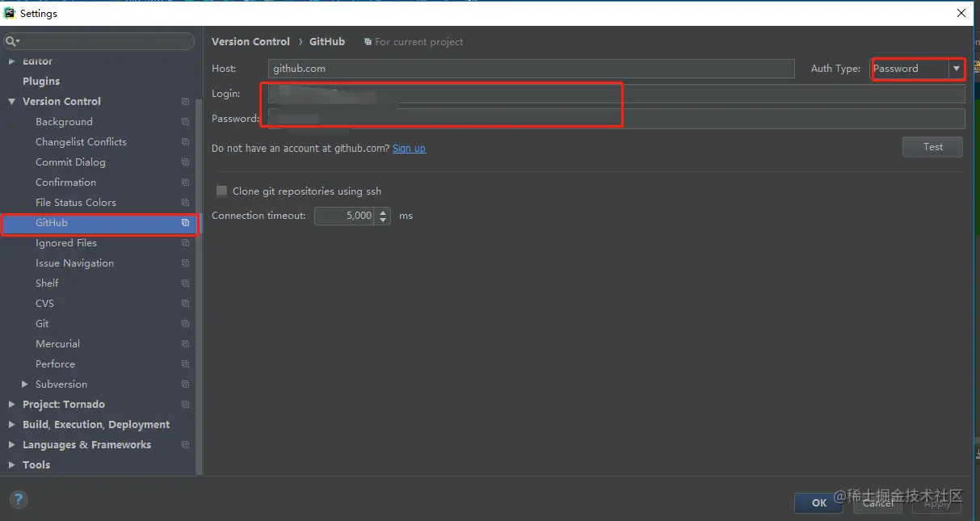Click project-level icon beside Ignored Files

click(185, 243)
